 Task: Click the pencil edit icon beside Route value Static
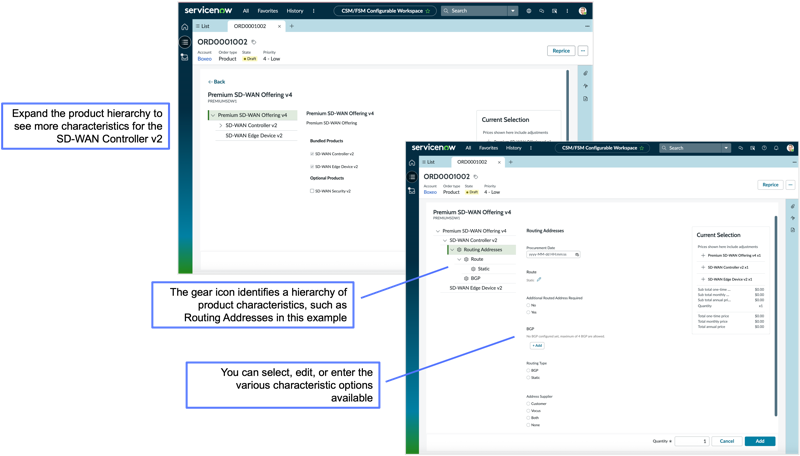pos(539,280)
